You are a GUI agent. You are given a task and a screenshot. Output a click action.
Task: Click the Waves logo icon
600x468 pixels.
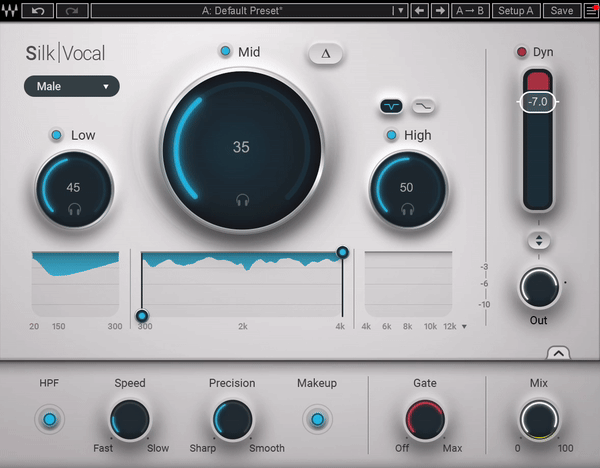pos(10,10)
